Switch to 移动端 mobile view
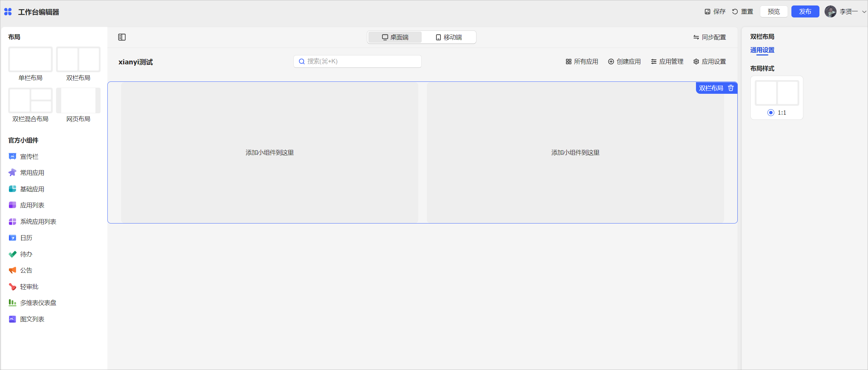The image size is (868, 370). [449, 37]
